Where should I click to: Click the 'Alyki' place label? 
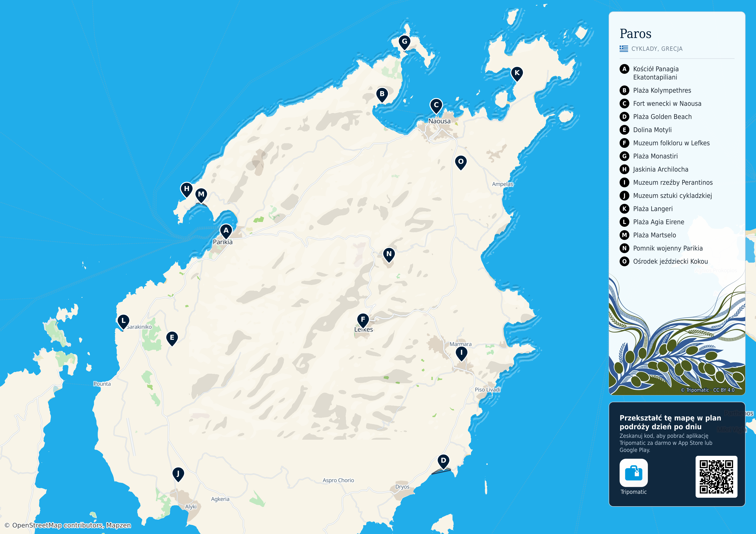(x=191, y=507)
